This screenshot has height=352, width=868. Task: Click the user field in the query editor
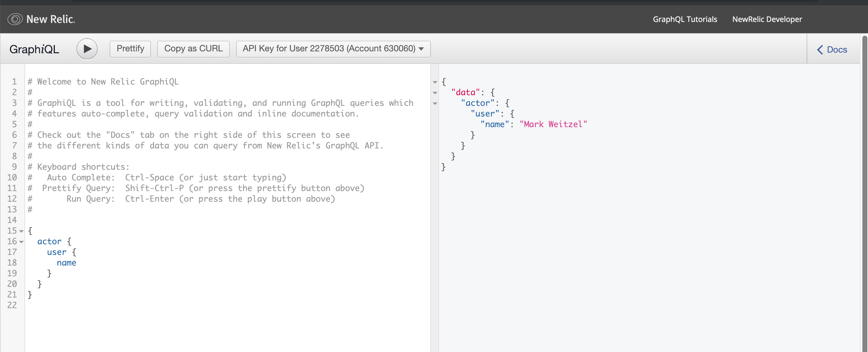pyautogui.click(x=57, y=252)
